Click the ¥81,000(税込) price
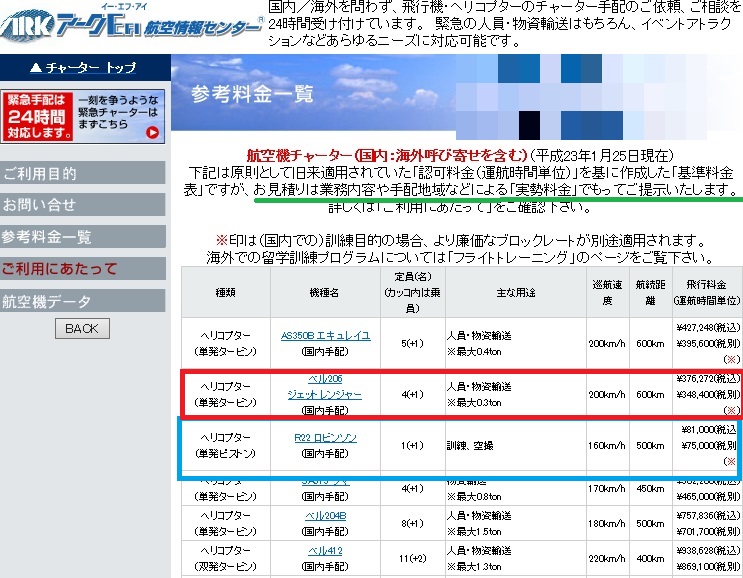The image size is (743, 578). (710, 429)
